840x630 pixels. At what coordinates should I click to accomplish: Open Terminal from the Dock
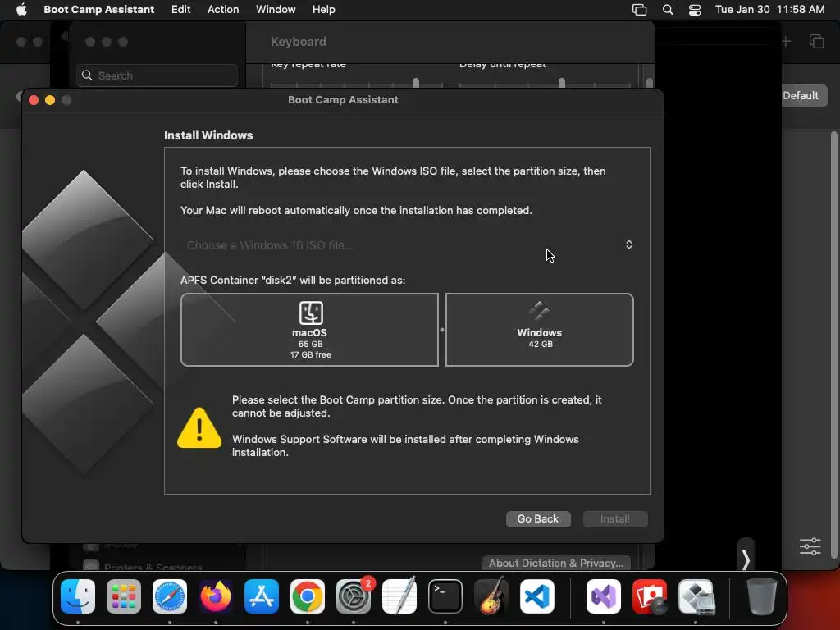pyautogui.click(x=445, y=596)
